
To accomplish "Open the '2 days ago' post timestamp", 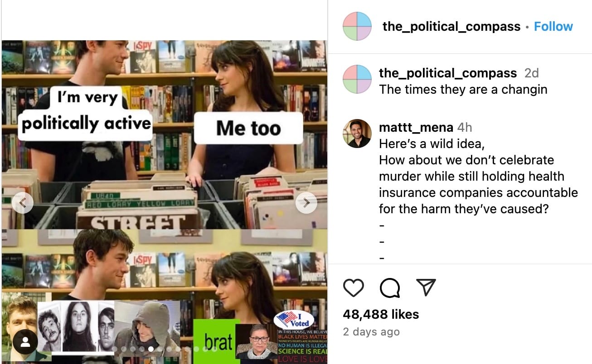I will pyautogui.click(x=371, y=332).
